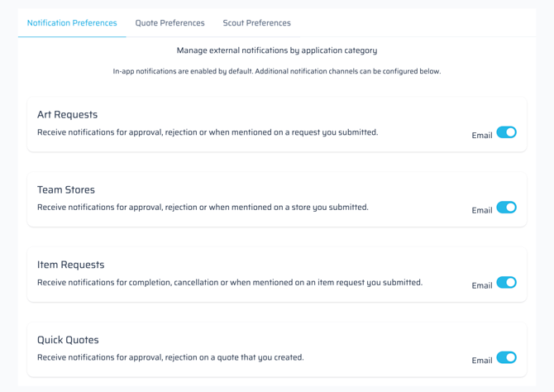Viewport: 554px width, 392px height.
Task: Click the Quick Quotes section title
Action: tap(68, 340)
